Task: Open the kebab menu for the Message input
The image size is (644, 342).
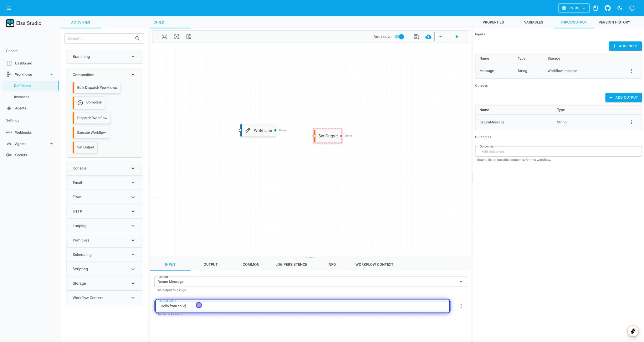Action: coord(631,71)
